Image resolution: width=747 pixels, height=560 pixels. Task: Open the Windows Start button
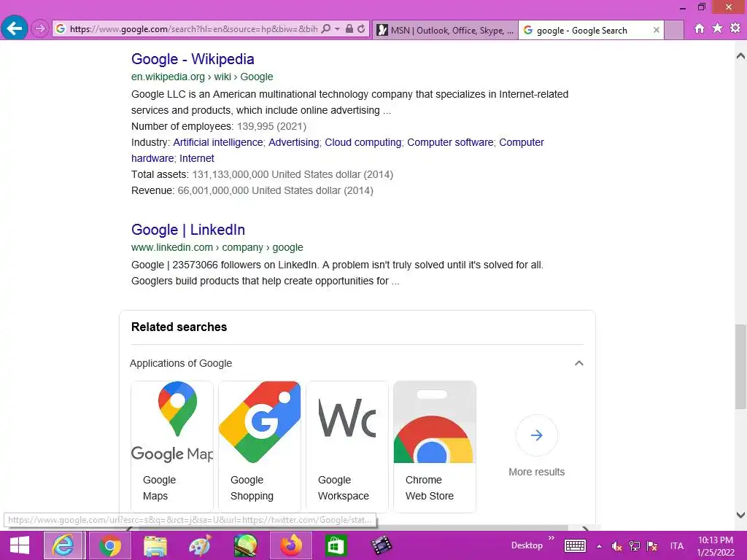(20, 545)
